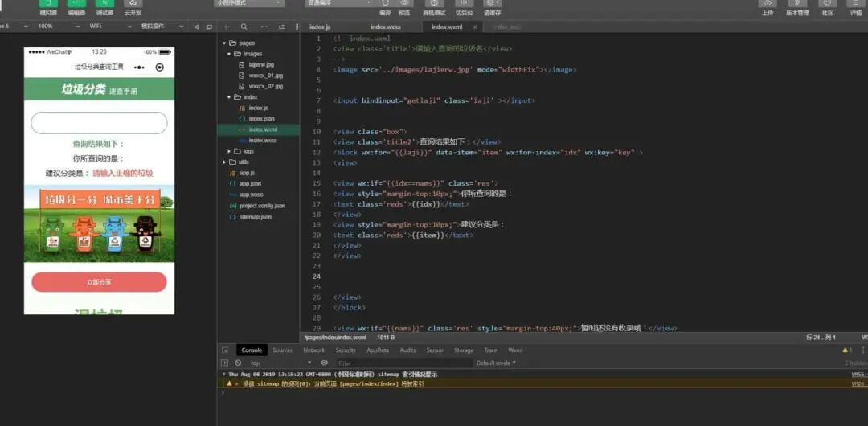Click the 编译 compile refresh icon
Screen dimensions: 868x426
pyautogui.click(x=385, y=3)
